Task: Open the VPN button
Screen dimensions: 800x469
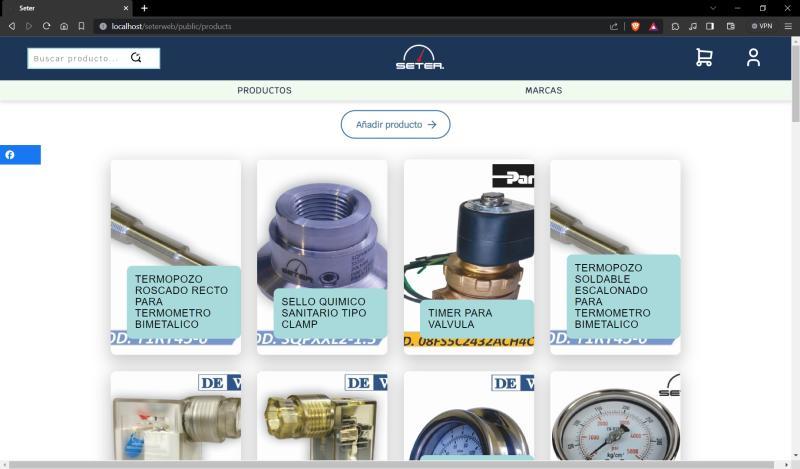Action: pyautogui.click(x=762, y=26)
